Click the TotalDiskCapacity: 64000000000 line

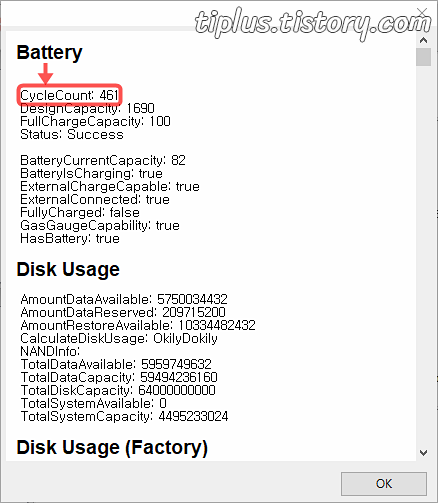click(118, 390)
